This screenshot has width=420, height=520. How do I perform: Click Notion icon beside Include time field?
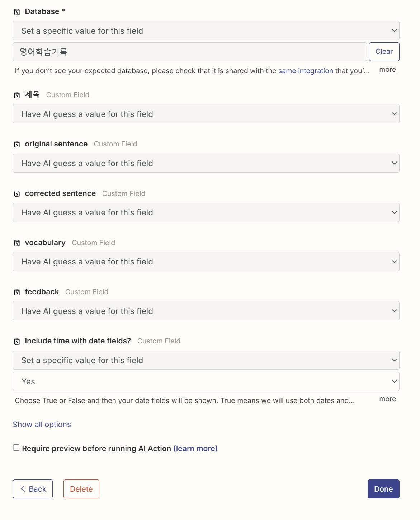(x=16, y=341)
